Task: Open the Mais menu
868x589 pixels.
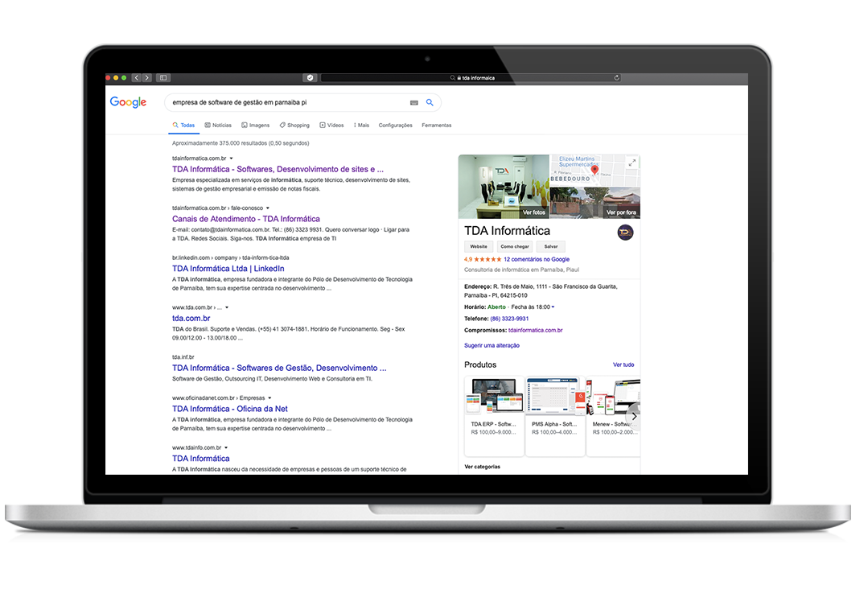Action: point(361,125)
